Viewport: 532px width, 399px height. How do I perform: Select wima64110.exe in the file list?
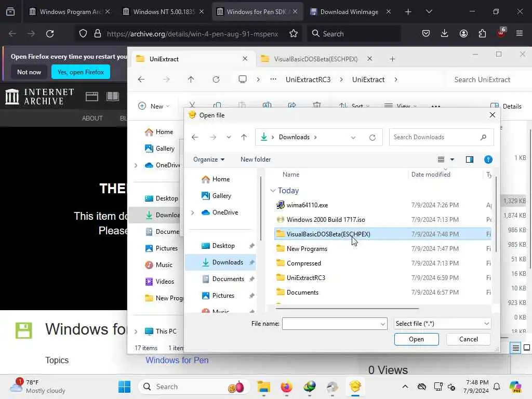pos(383,205)
